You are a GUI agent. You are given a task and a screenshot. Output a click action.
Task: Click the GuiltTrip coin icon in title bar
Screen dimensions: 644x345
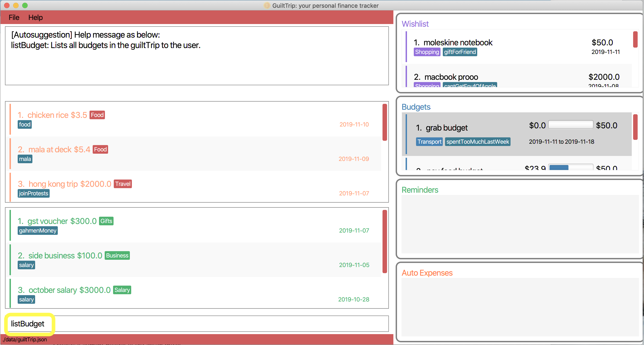click(x=267, y=5)
